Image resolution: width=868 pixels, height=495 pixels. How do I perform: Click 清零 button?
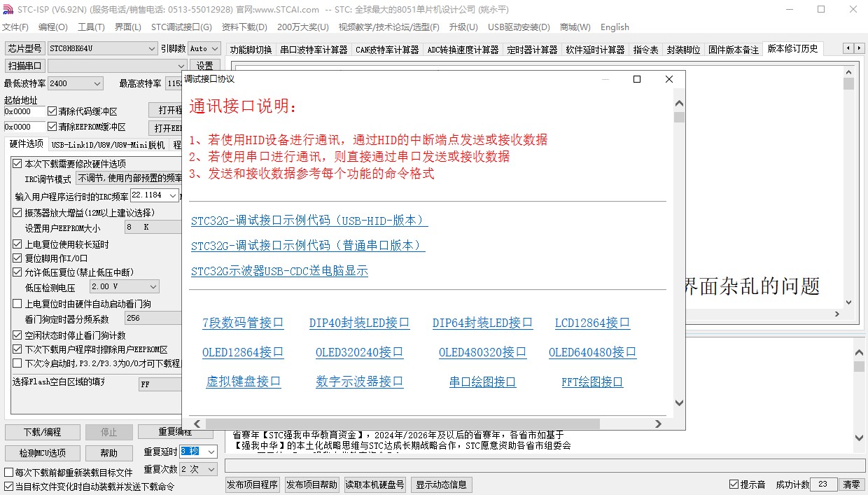pos(851,484)
